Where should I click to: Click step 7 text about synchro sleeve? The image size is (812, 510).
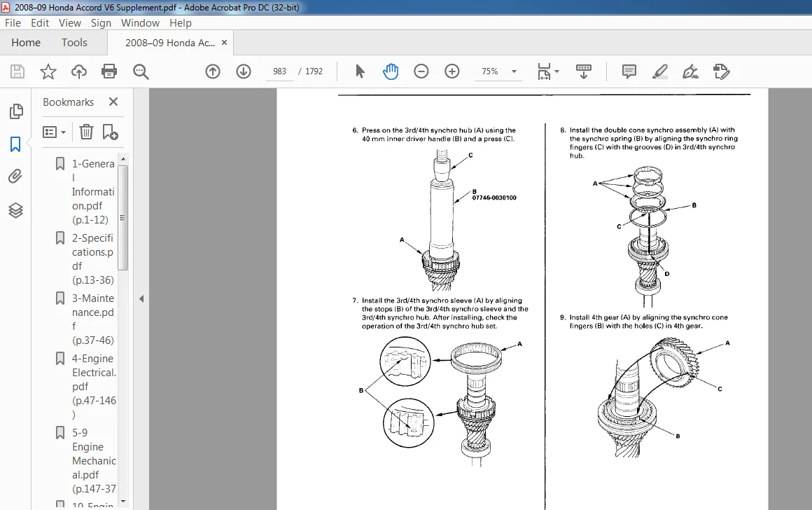point(444,313)
